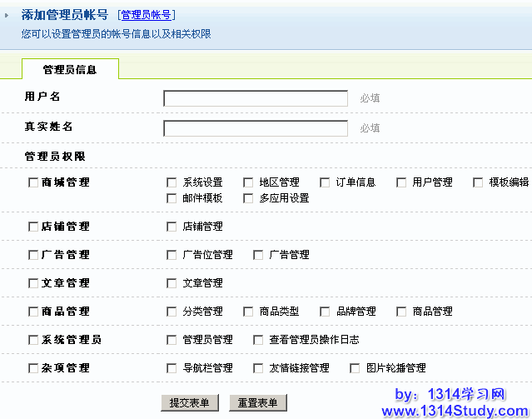Image resolution: width=532 pixels, height=419 pixels.
Task: Check the 商城管理 group checkbox
Action: point(33,182)
